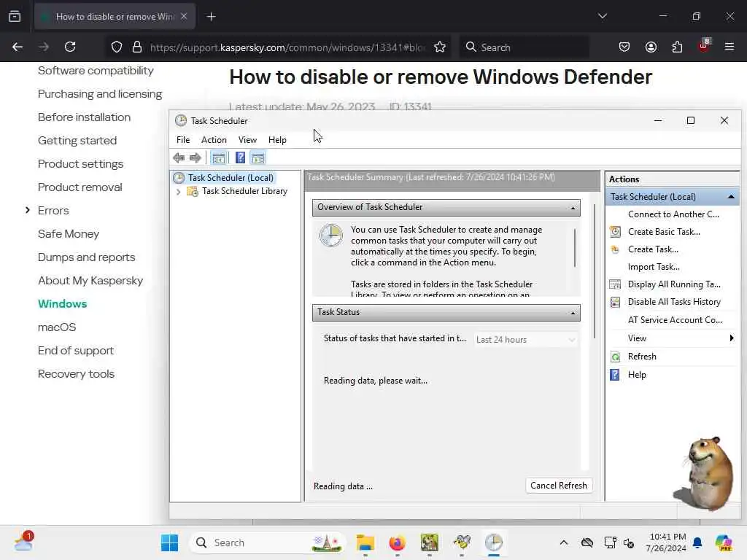The image size is (747, 560).
Task: Click the Cancel Refresh button
Action: (559, 486)
